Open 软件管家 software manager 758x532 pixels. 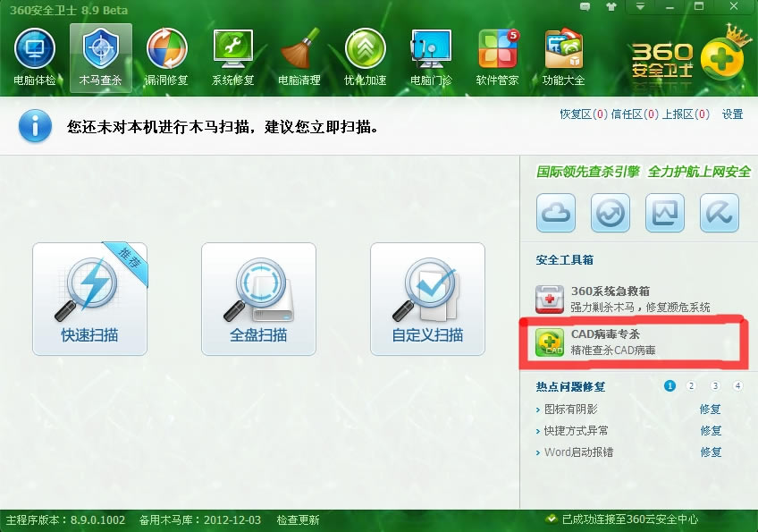point(497,57)
